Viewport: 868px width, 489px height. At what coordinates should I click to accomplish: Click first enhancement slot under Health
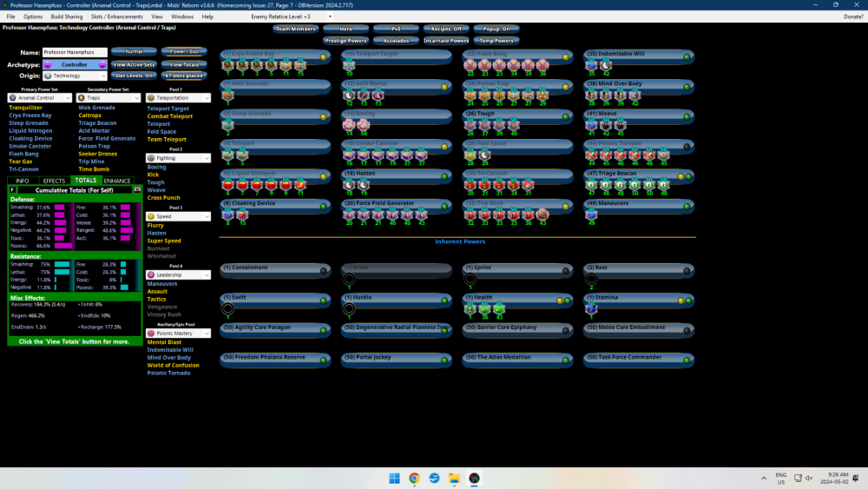coord(470,309)
